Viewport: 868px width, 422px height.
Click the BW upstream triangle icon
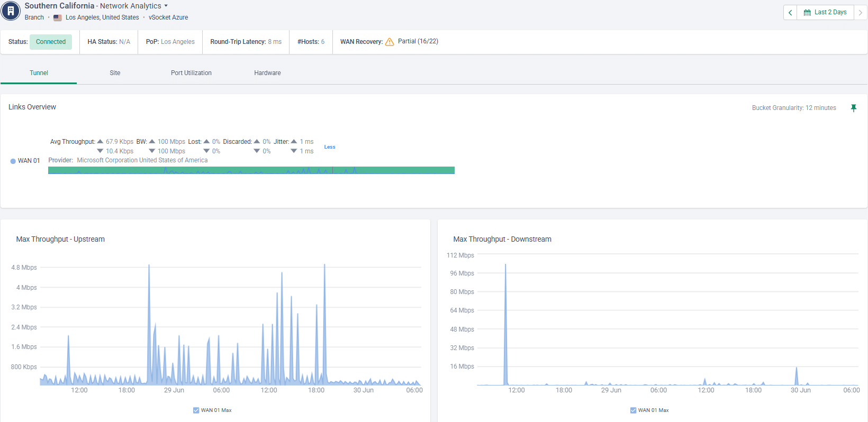[x=152, y=141]
